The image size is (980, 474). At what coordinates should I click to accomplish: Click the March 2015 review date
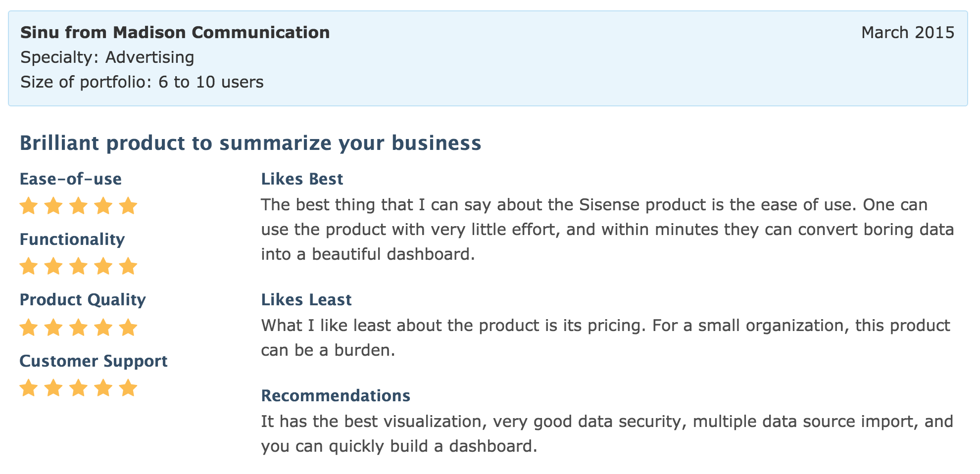pyautogui.click(x=908, y=32)
